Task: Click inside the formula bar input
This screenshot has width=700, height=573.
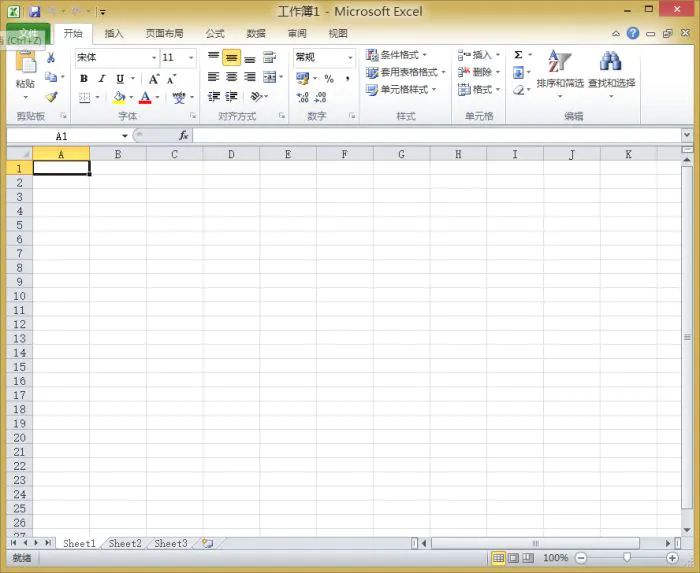Action: click(437, 135)
